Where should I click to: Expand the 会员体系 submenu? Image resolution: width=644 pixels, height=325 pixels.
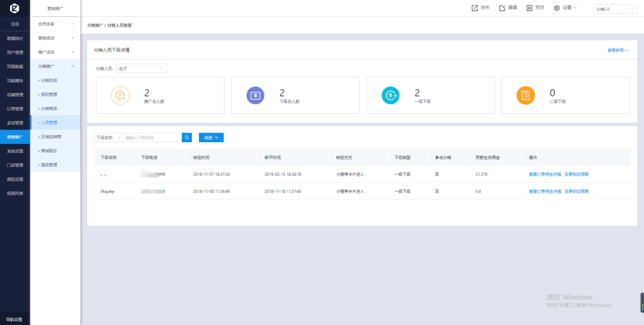[x=55, y=24]
